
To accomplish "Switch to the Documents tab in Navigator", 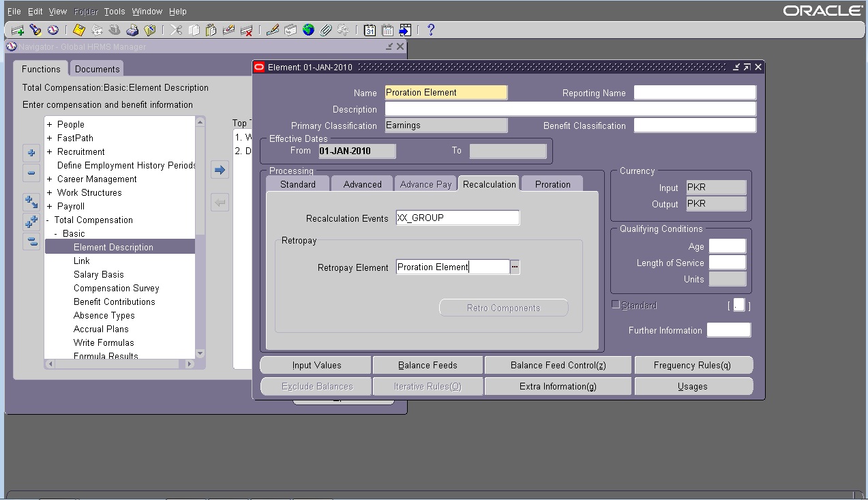I will point(98,69).
